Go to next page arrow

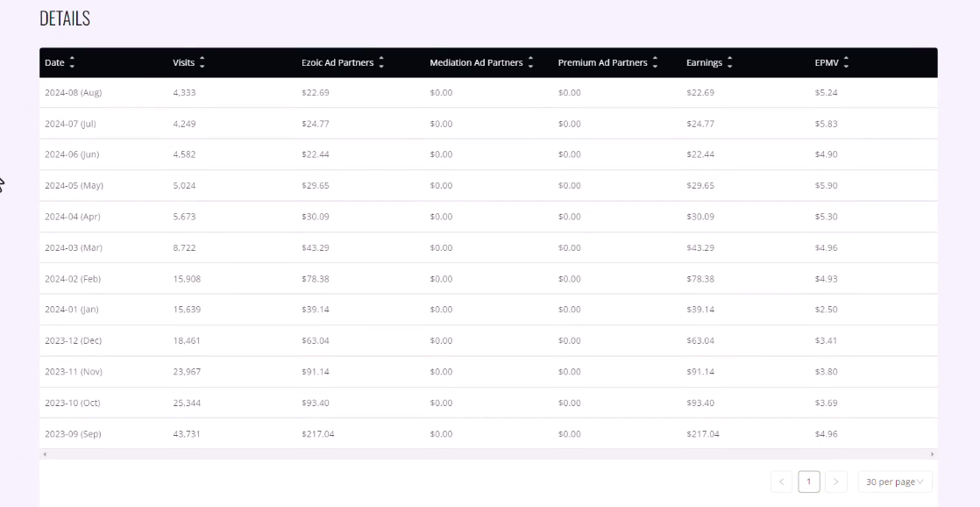click(x=835, y=482)
